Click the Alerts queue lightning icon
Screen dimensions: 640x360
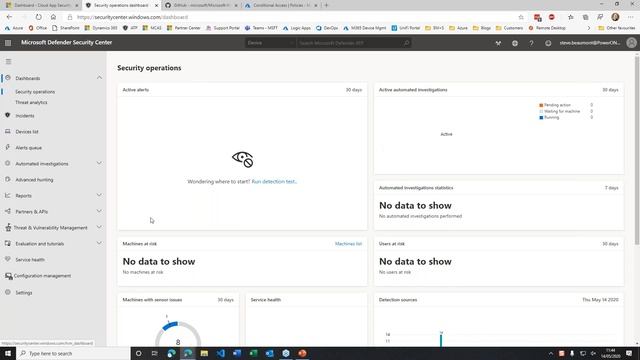point(7,147)
